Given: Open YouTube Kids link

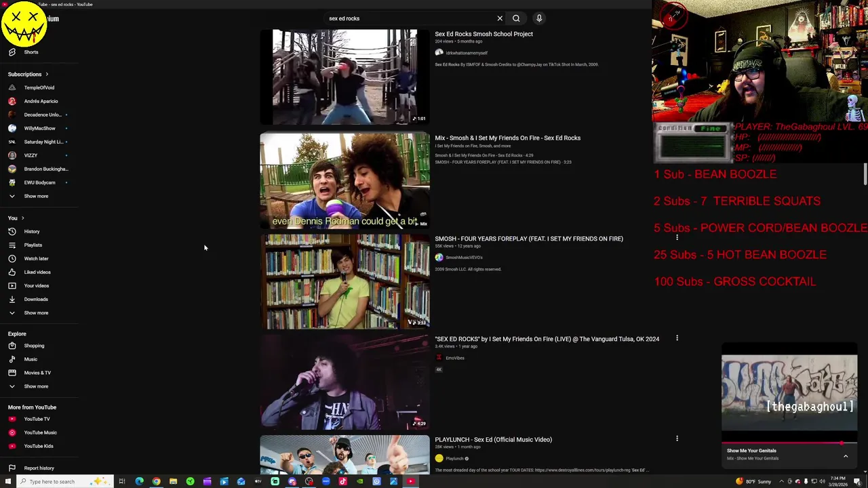Looking at the screenshot, I should tap(38, 446).
